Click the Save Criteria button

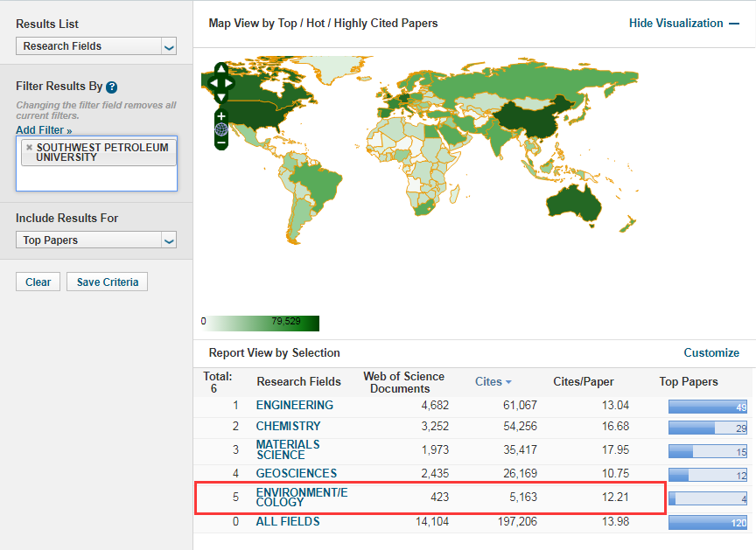pos(107,282)
